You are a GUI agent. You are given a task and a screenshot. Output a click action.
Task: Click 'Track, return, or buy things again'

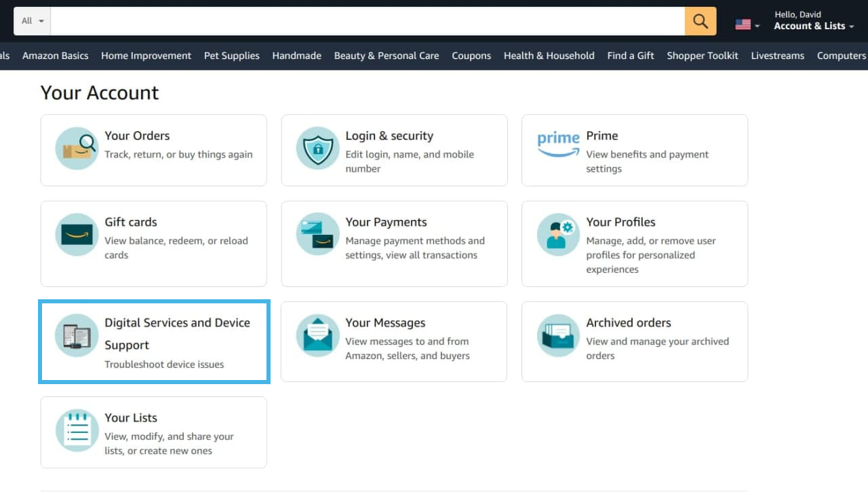pyautogui.click(x=178, y=155)
